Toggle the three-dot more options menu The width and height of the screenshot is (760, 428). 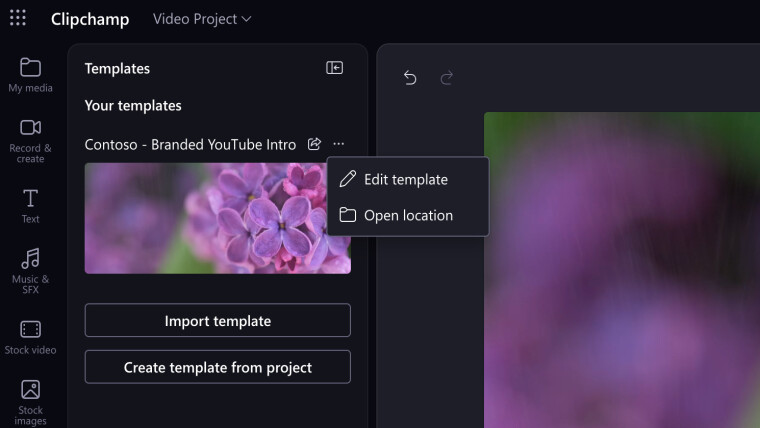pyautogui.click(x=339, y=144)
